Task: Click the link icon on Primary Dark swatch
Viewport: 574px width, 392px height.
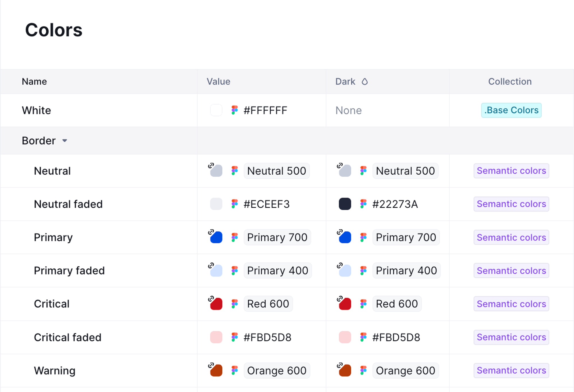Action: (340, 232)
